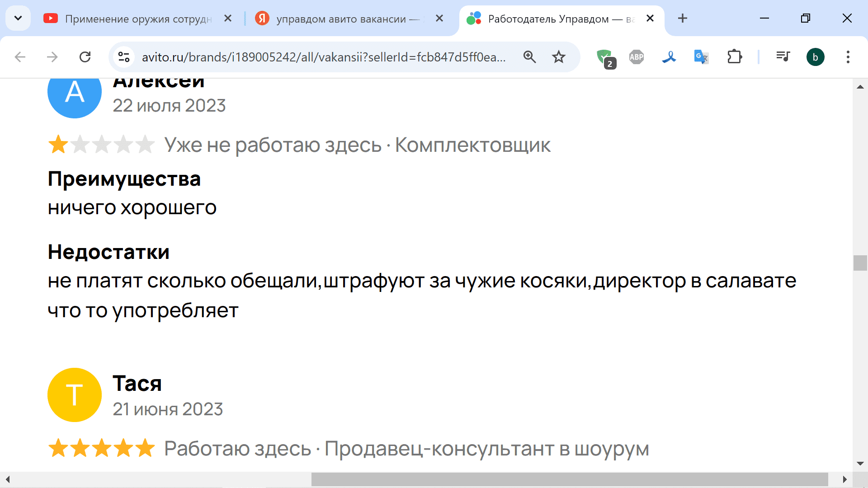Bookmark this page with star icon

(x=559, y=57)
